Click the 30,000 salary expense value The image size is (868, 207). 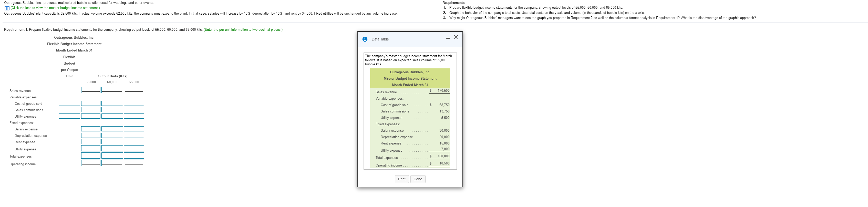click(x=444, y=130)
